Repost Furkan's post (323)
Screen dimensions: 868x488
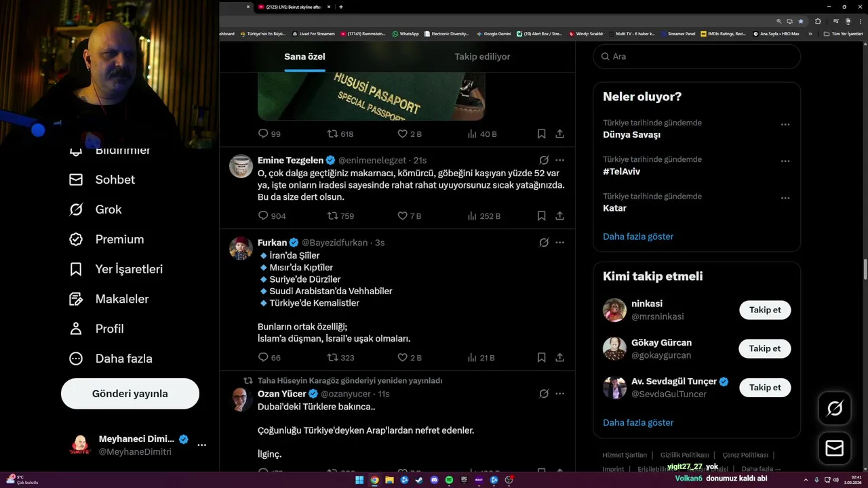[340, 358]
